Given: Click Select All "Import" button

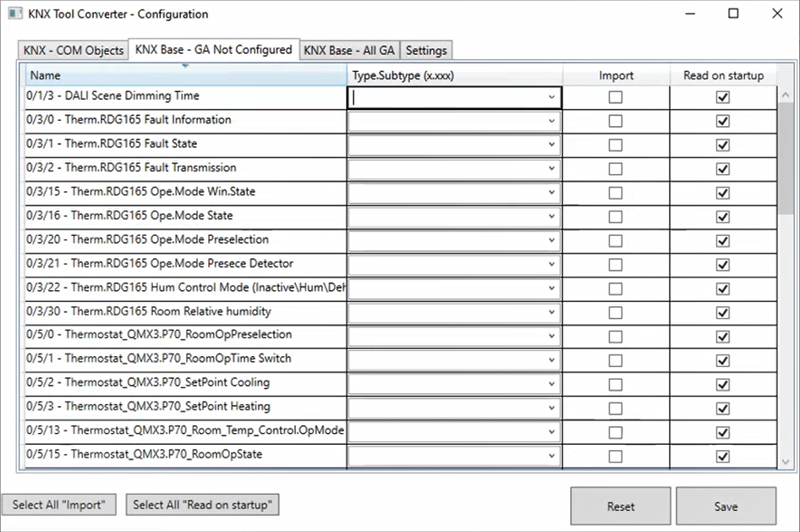Looking at the screenshot, I should pyautogui.click(x=58, y=505).
